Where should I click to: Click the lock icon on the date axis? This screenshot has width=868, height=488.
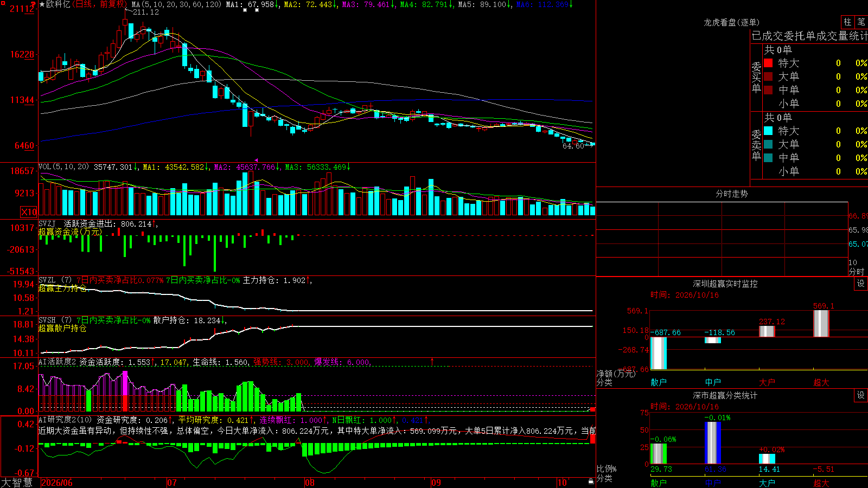pyautogui.click(x=591, y=481)
